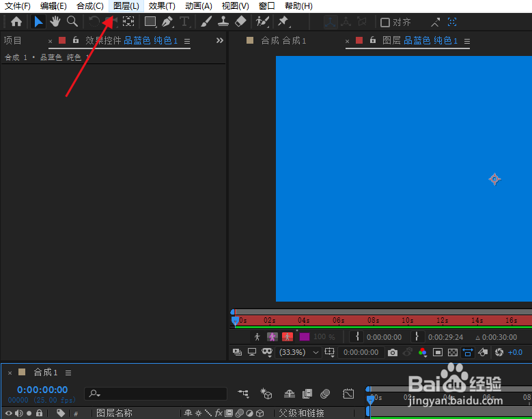
Task: Select the Zoom magnifier tool
Action: click(x=72, y=22)
